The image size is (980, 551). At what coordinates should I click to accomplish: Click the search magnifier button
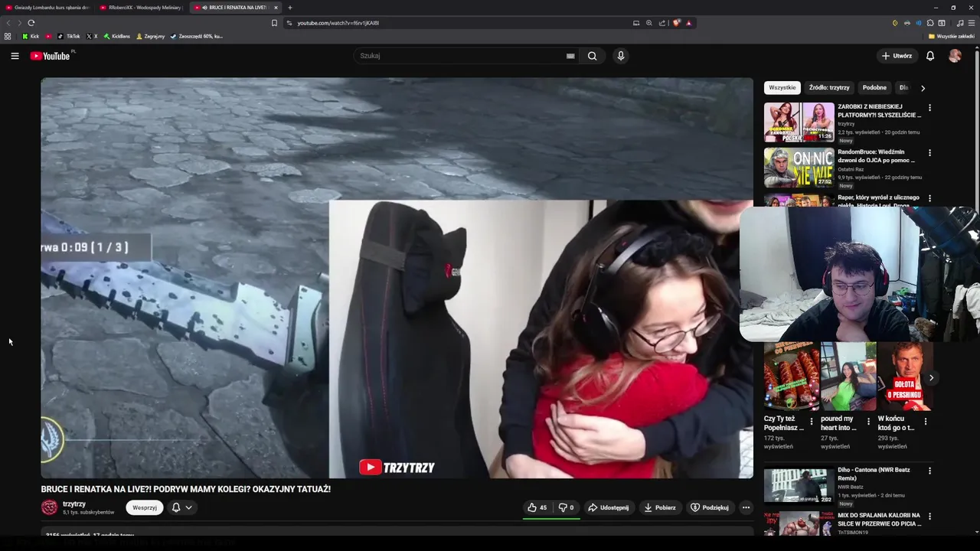(x=592, y=56)
